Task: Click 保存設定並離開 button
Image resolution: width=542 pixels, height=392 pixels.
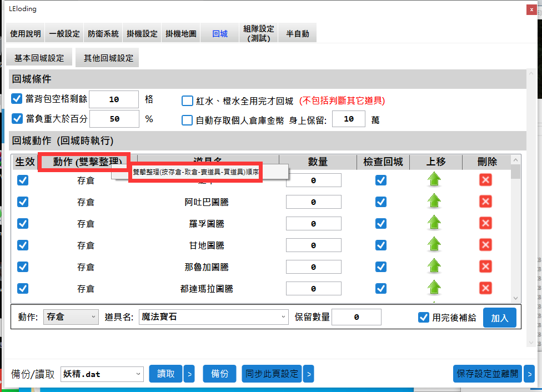Action: point(488,374)
